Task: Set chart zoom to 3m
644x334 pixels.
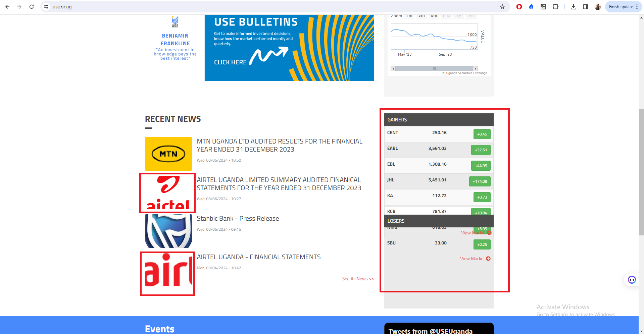Action: (x=422, y=16)
